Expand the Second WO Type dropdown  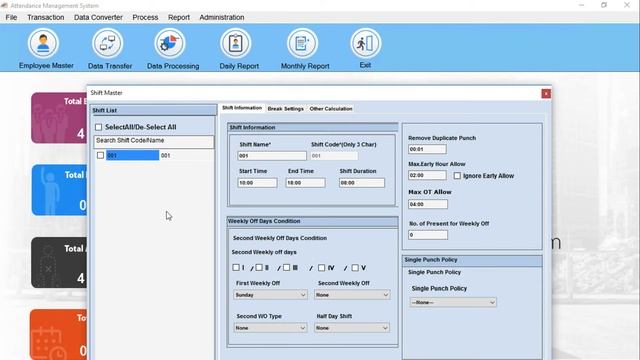point(270,328)
